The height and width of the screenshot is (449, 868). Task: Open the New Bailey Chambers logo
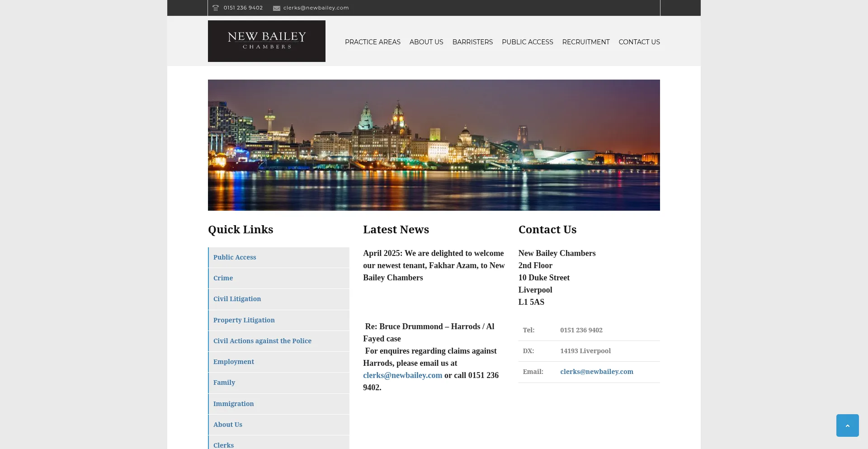coord(267,41)
